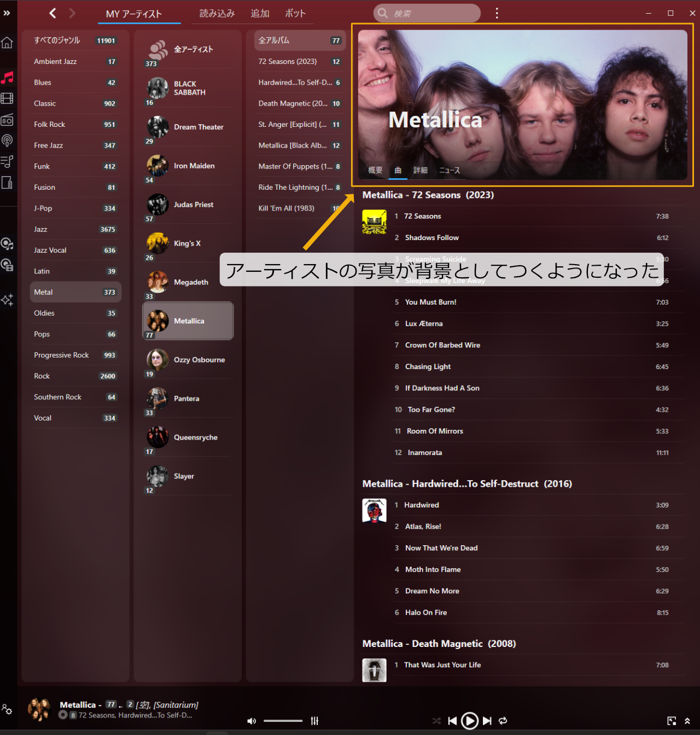The image size is (700, 735).
Task: Navigate forward with the right arrow
Action: (72, 13)
